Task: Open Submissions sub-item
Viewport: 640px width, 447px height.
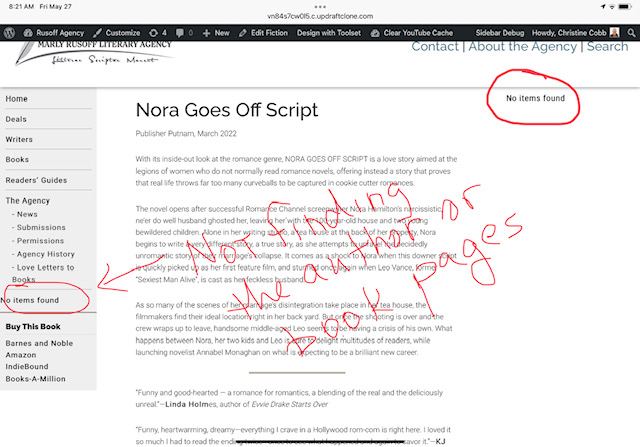Action: [x=39, y=227]
